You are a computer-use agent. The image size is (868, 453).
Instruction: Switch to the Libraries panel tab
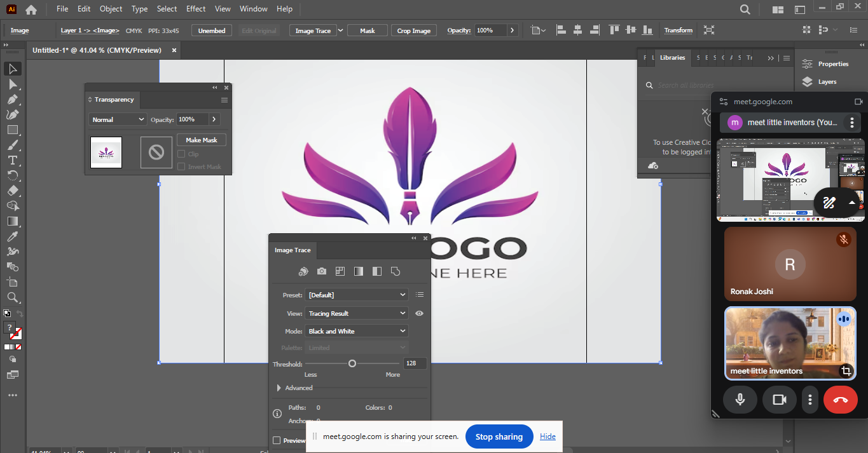672,58
